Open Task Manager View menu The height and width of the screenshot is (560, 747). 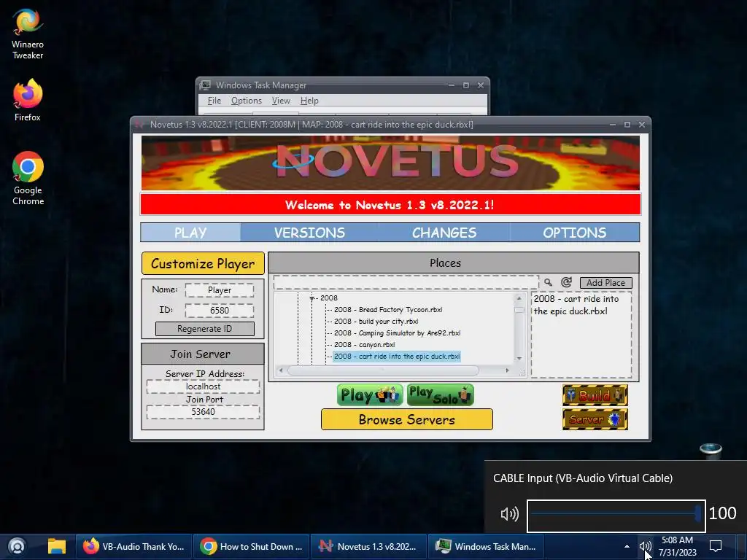tap(281, 101)
